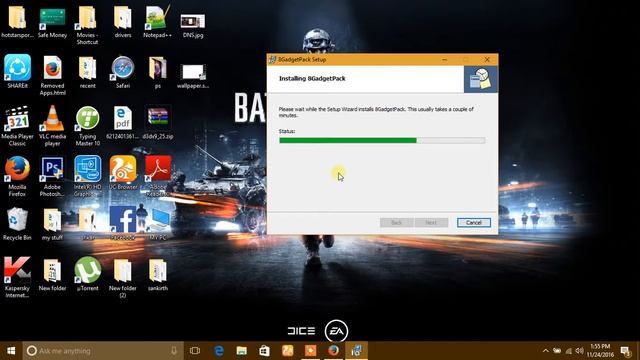640x360 pixels.
Task: Open File Explorer from taskbar
Action: click(242, 351)
